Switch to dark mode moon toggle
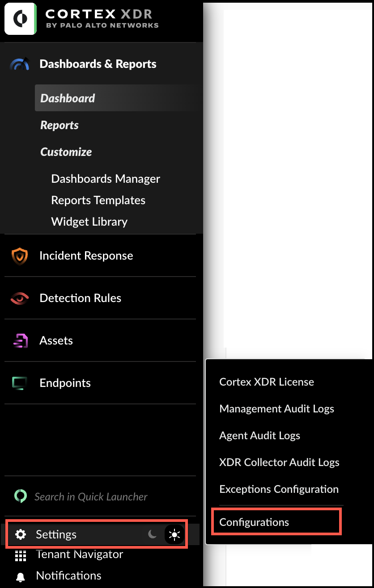This screenshot has height=588, width=374. (x=153, y=534)
